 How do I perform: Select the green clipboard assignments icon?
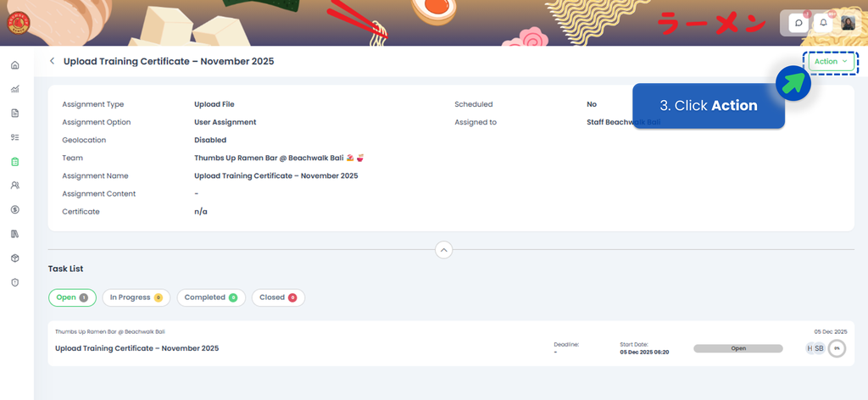click(14, 161)
